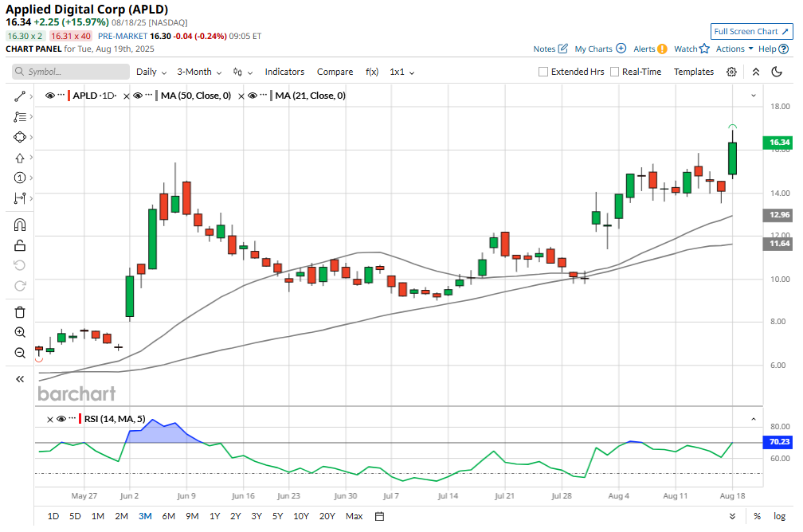Select the shapes drawing tool
The height and width of the screenshot is (532, 803).
19,137
